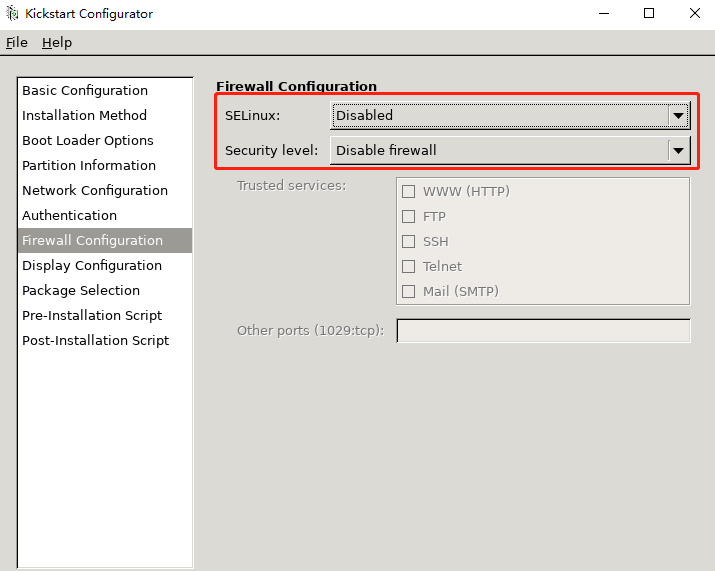The image size is (715, 571).
Task: Open Post-Installation Script section
Action: point(105,341)
